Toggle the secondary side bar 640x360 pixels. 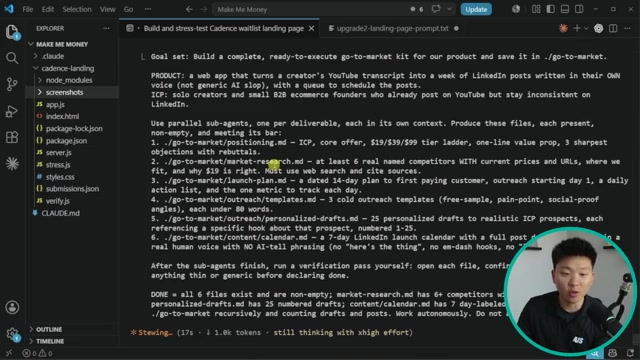click(x=579, y=9)
